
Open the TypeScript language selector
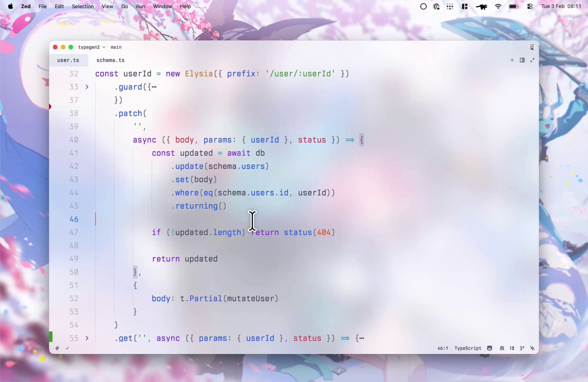(x=468, y=348)
